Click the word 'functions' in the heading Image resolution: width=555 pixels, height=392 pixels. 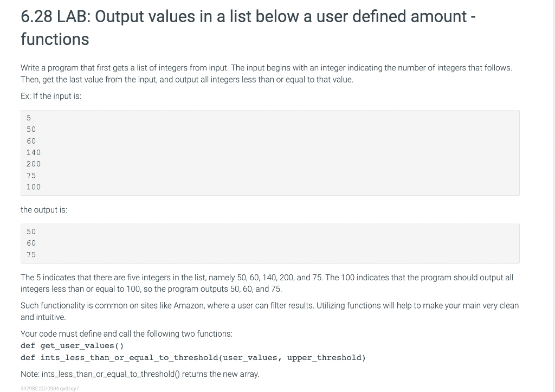(x=55, y=39)
